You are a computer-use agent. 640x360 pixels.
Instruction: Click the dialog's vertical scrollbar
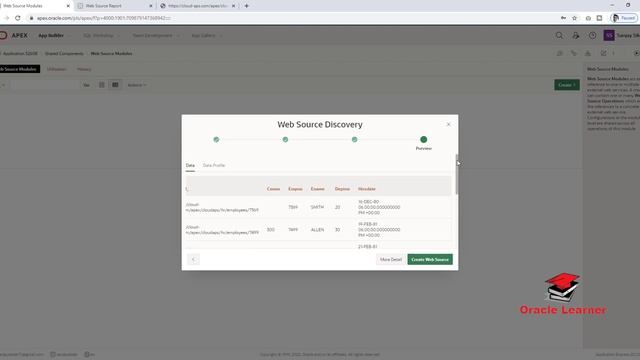point(457,174)
